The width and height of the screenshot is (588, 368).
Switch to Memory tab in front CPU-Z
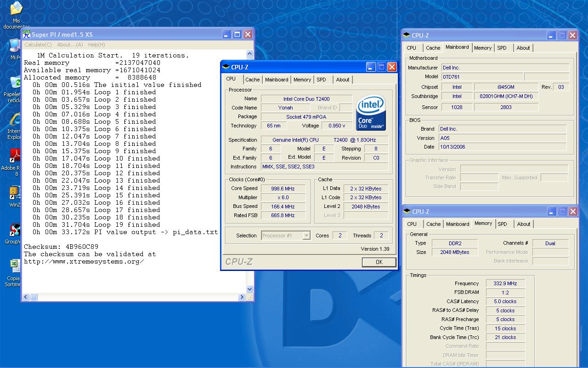[302, 80]
